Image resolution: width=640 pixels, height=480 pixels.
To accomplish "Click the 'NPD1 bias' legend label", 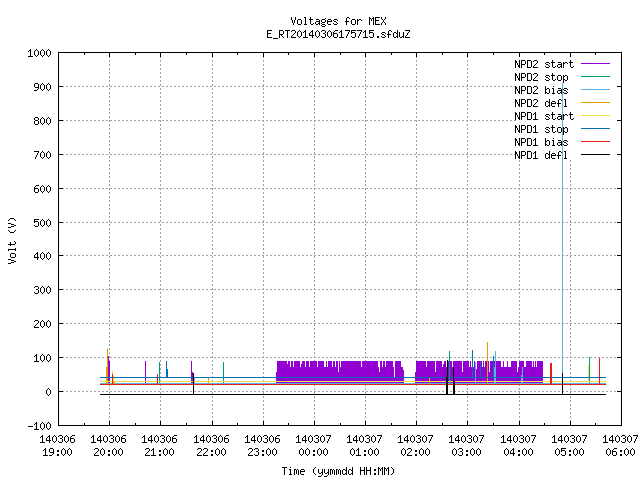I will tap(541, 142).
